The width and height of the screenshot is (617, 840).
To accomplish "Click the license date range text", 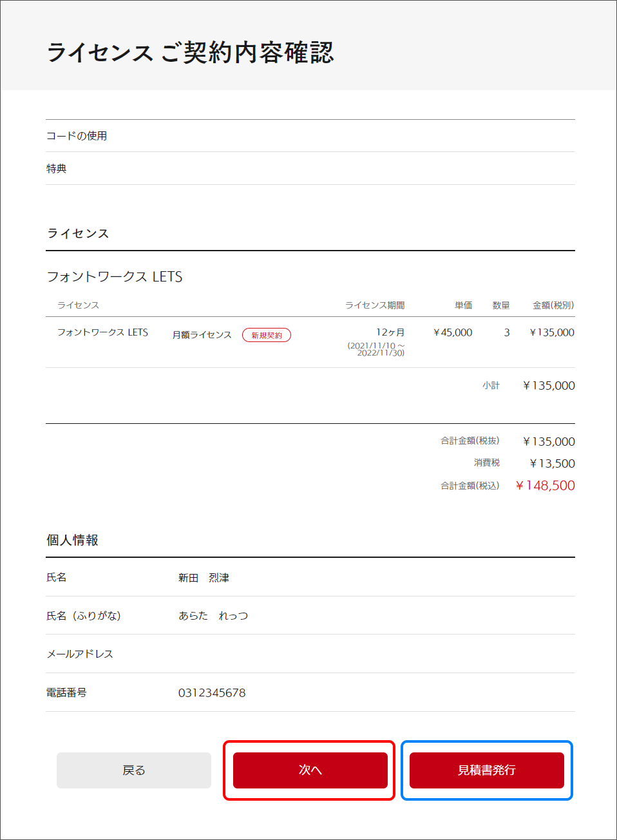I will coord(376,349).
